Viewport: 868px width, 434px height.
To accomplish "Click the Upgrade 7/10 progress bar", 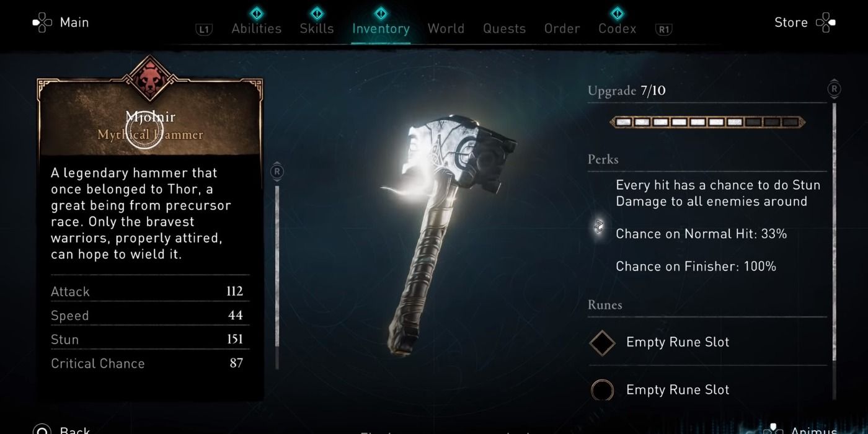I will click(x=707, y=122).
